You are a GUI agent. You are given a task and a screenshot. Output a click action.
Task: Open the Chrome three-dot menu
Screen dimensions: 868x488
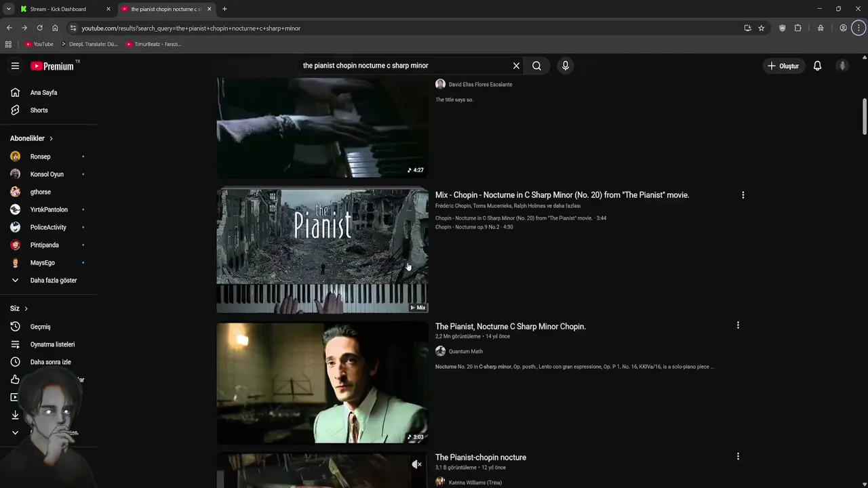tap(859, 28)
